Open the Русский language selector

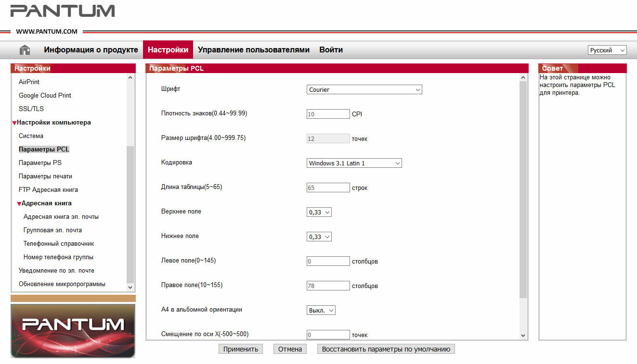coord(607,50)
